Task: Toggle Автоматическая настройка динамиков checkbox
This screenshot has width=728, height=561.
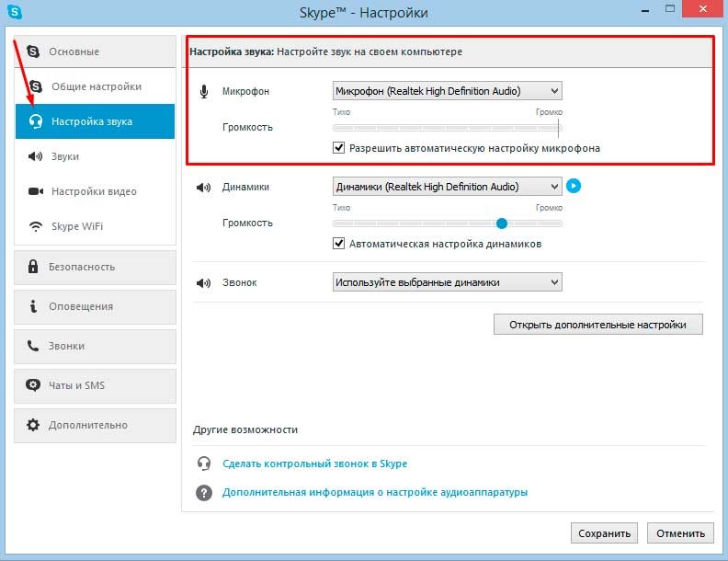Action: click(x=338, y=244)
